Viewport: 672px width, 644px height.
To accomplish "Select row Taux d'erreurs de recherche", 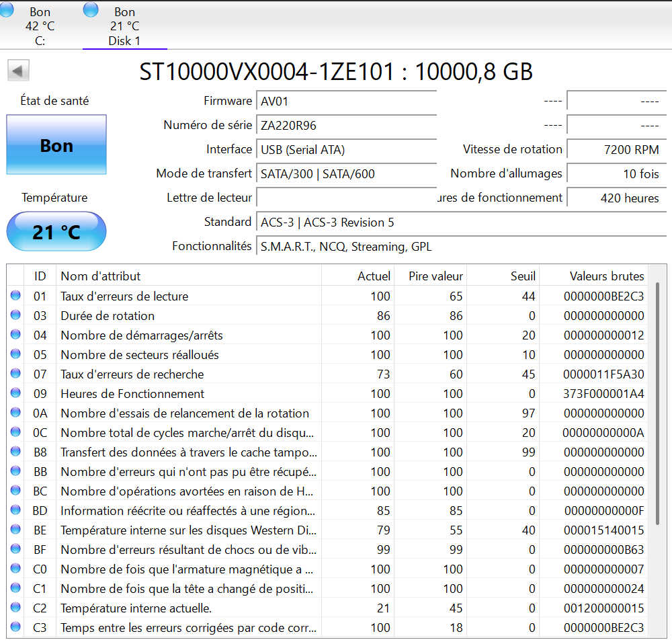I will [x=328, y=374].
